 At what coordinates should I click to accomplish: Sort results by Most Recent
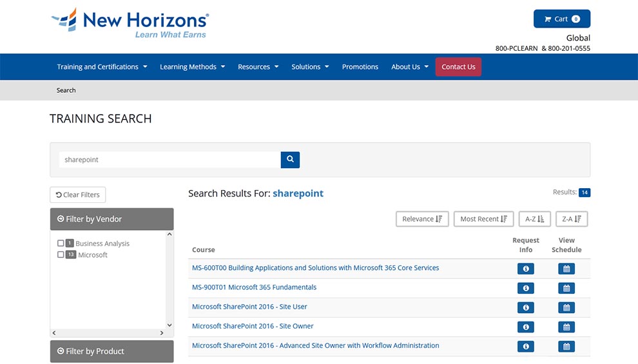(484, 219)
